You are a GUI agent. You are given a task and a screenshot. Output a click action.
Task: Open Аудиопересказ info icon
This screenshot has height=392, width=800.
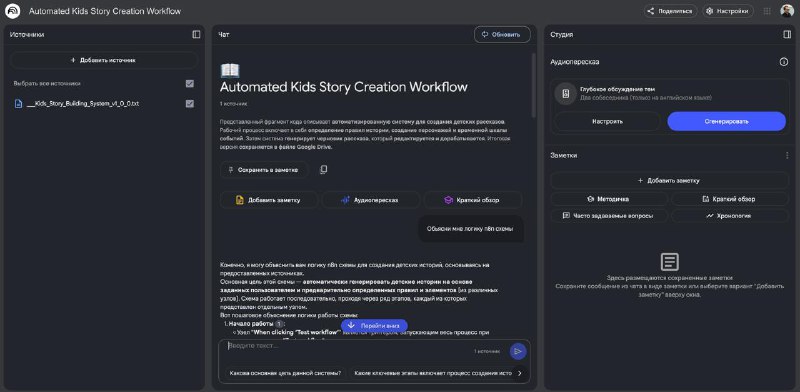784,62
